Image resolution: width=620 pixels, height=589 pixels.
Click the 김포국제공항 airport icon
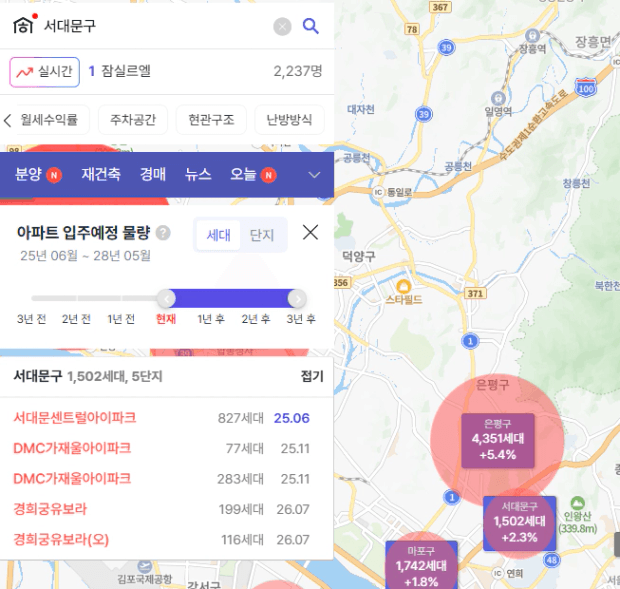click(145, 566)
